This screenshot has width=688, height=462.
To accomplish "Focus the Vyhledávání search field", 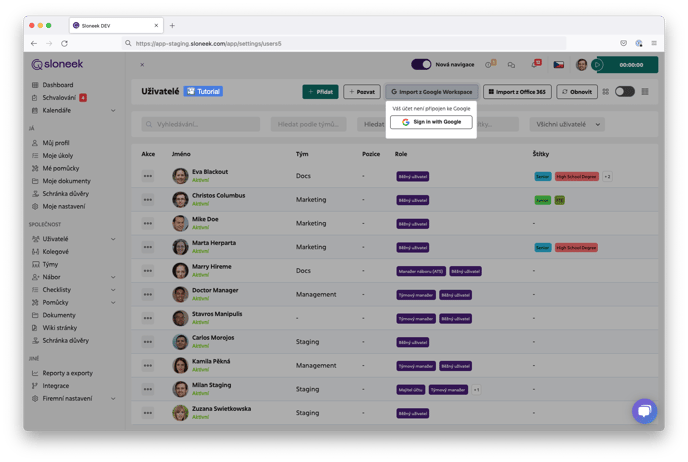I will (x=201, y=124).
